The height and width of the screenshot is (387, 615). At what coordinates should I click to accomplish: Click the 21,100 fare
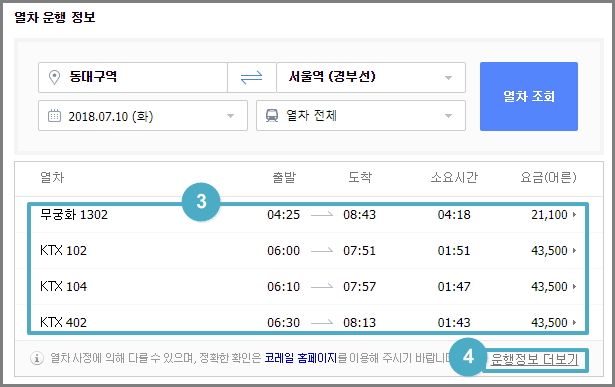549,214
